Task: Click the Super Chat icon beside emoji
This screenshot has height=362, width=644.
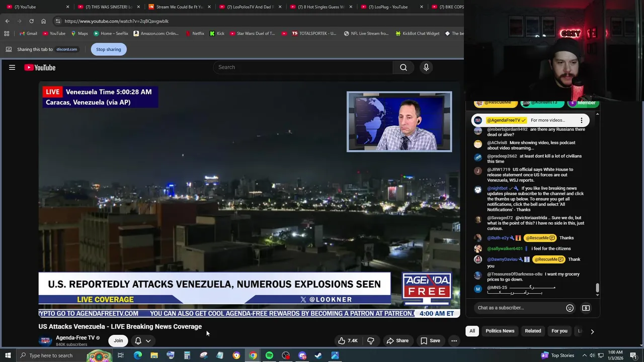Action: pyautogui.click(x=586, y=308)
